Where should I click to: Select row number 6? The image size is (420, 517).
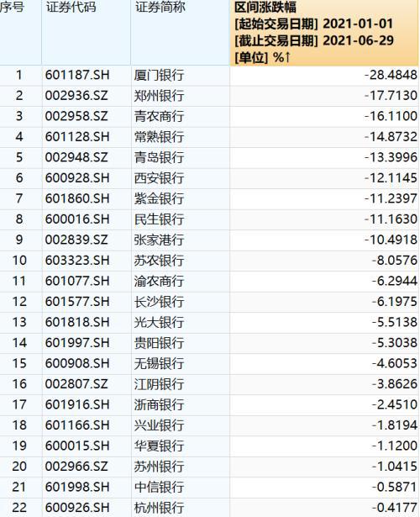19,178
